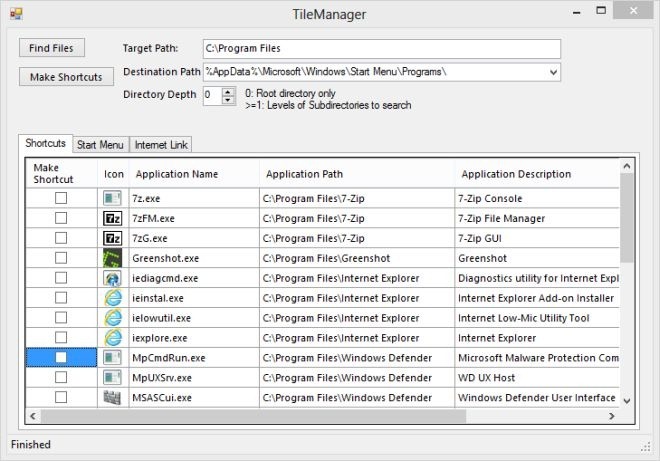Click the ieinstal.exe Internet Explorer icon
The width and height of the screenshot is (660, 461).
[x=113, y=298]
